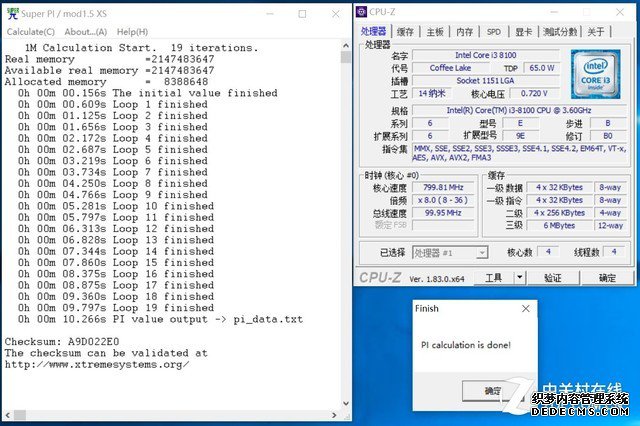Click the 修订 field showing B0
Image resolution: width=640 pixels, height=426 pixels.
point(608,136)
